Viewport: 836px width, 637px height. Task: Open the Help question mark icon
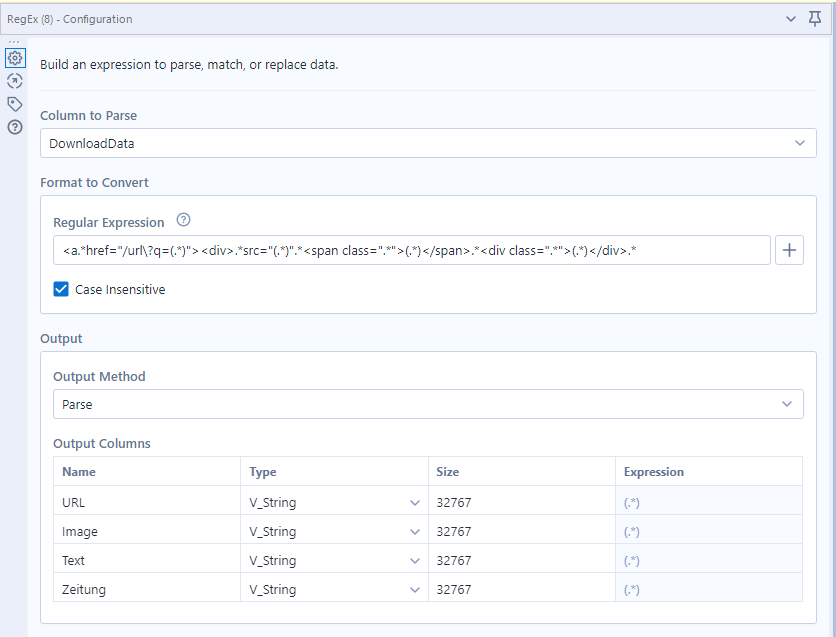(15, 127)
